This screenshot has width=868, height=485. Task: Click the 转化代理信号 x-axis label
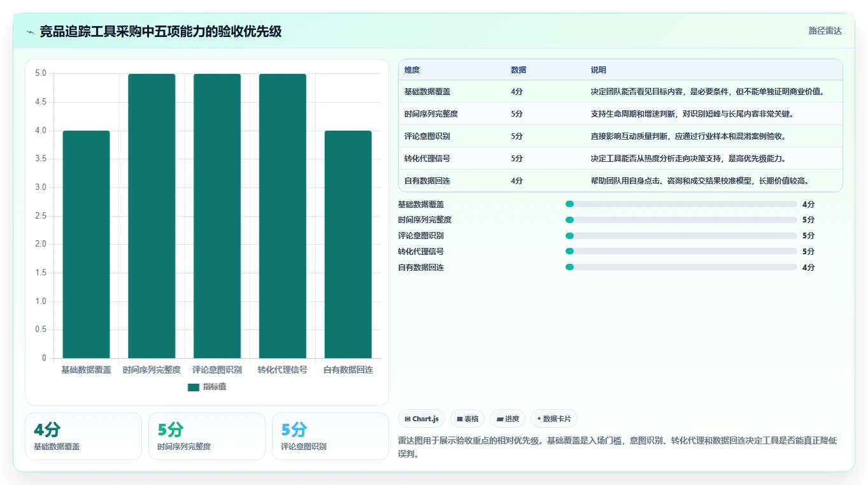pyautogui.click(x=283, y=370)
